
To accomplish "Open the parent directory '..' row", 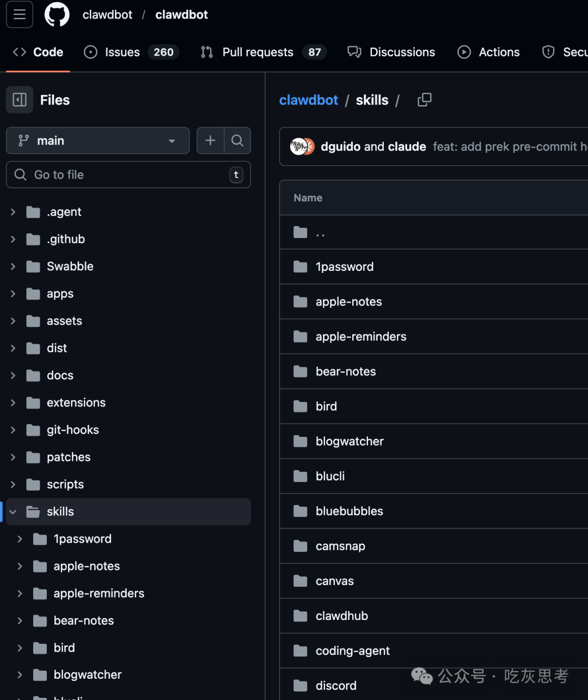I will click(x=320, y=233).
